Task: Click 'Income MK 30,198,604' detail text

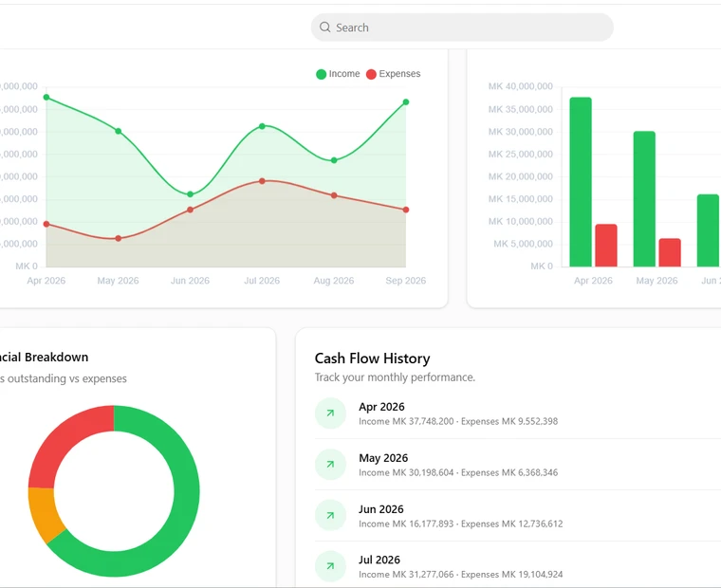Action: 406,472
